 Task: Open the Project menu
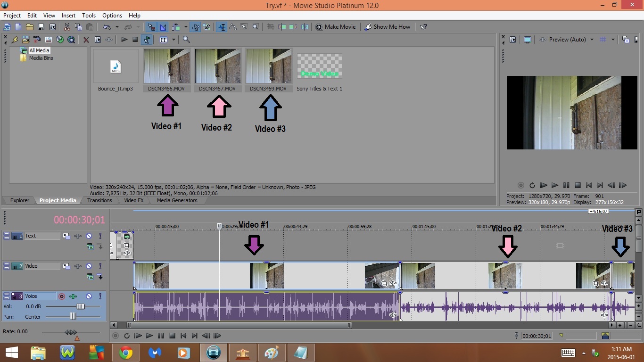point(12,16)
